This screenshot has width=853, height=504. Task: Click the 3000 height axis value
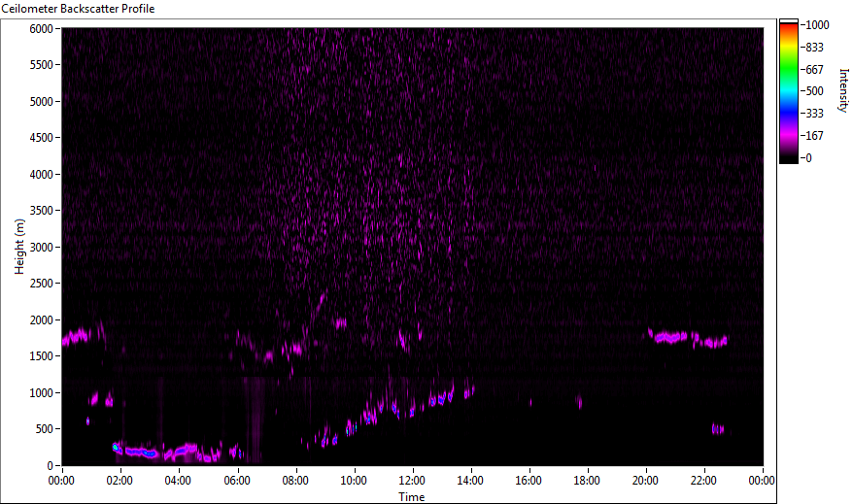pos(42,248)
